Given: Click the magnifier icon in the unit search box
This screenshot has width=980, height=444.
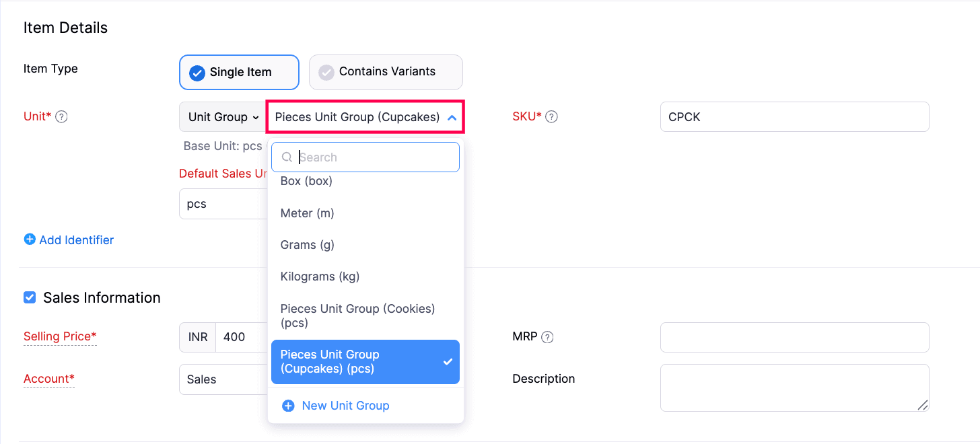Looking at the screenshot, I should coord(286,157).
